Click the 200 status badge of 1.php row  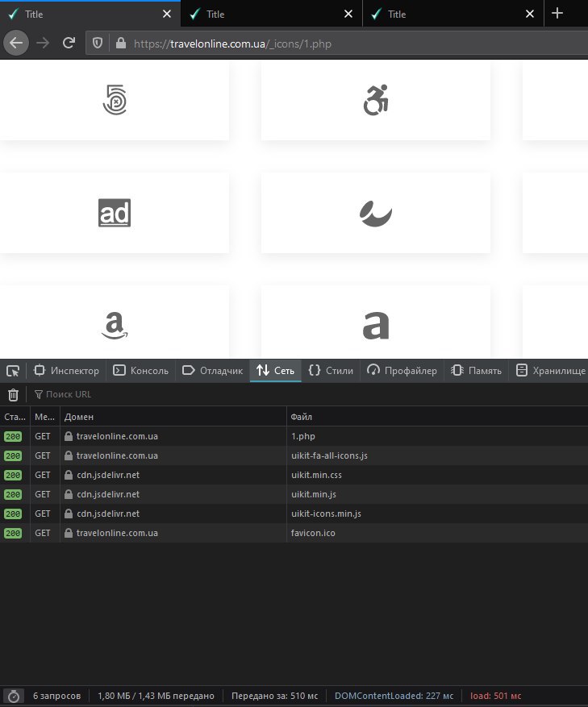13,436
